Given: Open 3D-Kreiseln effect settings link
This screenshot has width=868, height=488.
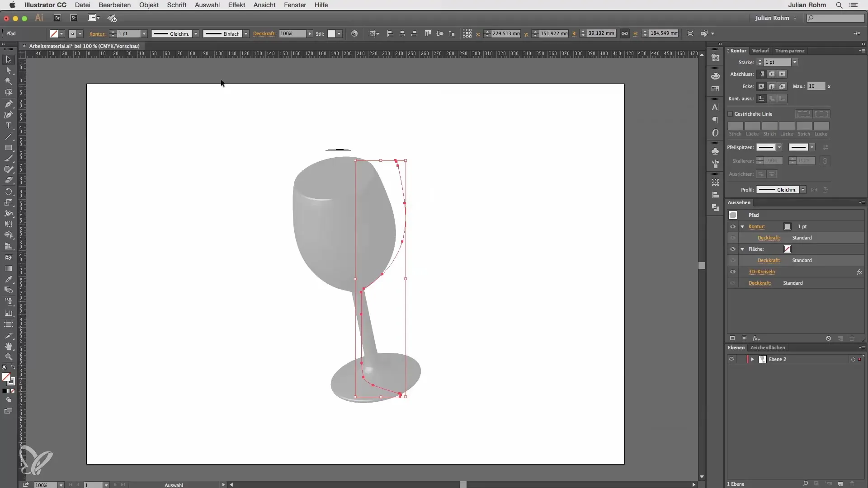Looking at the screenshot, I should click(x=761, y=272).
